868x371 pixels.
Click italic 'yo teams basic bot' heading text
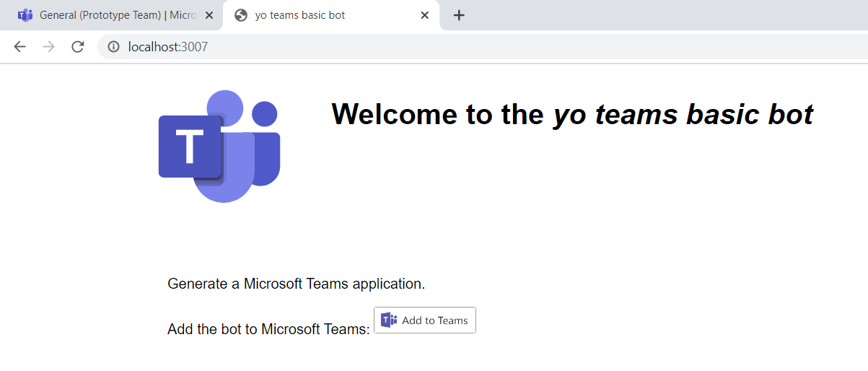pos(683,114)
